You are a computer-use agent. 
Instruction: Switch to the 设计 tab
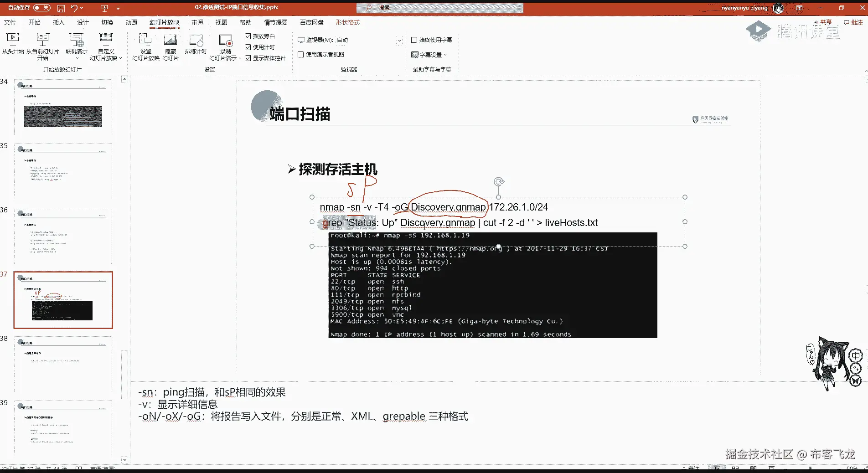coord(83,22)
